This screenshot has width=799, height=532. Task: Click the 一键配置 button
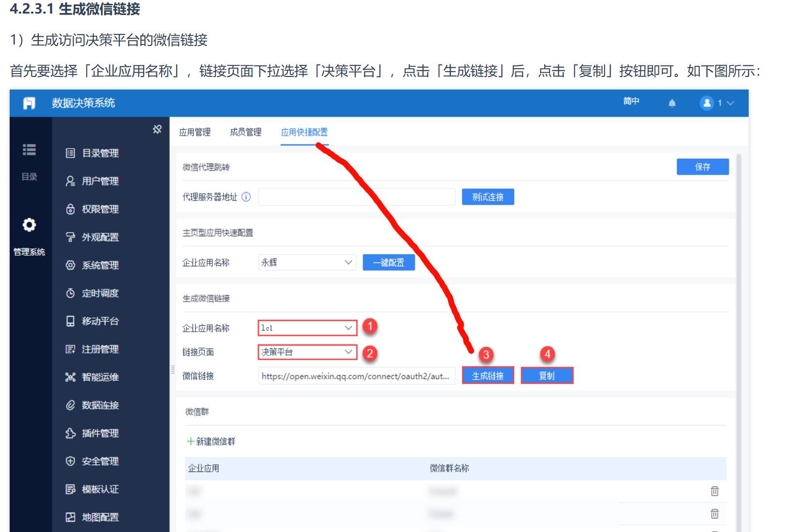coord(389,262)
